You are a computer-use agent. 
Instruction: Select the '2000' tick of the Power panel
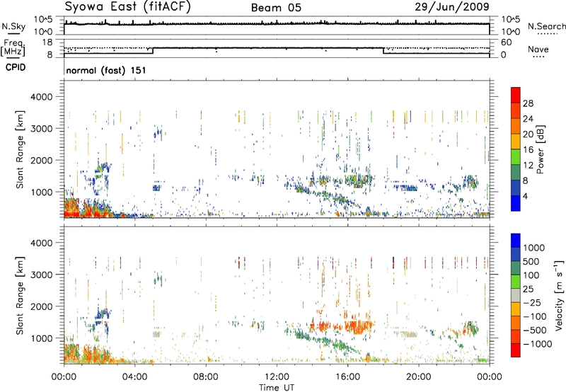coord(42,160)
